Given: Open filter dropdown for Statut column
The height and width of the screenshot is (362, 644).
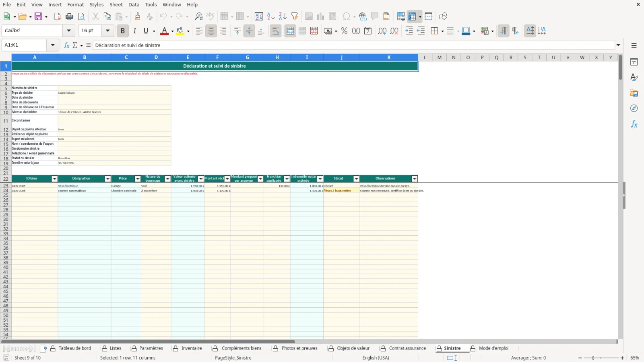Looking at the screenshot, I should point(356,179).
